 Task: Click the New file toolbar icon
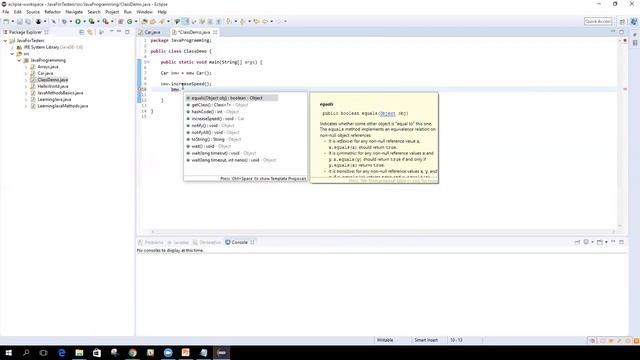[6, 21]
